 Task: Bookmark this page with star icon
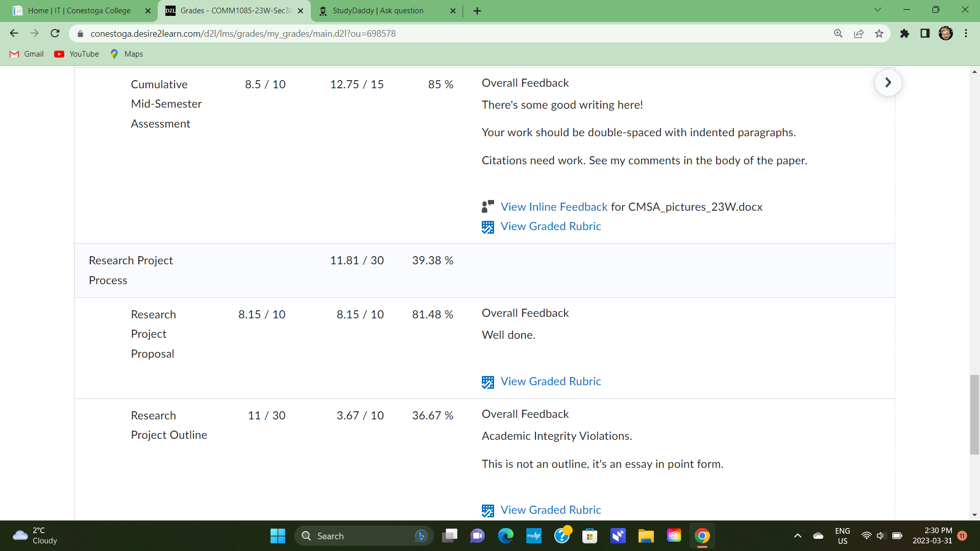tap(879, 34)
